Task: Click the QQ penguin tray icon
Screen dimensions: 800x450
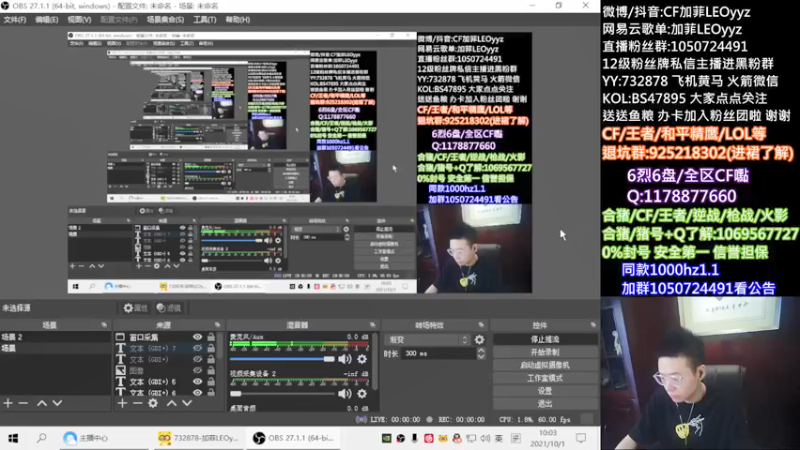Action: pyautogui.click(x=457, y=438)
